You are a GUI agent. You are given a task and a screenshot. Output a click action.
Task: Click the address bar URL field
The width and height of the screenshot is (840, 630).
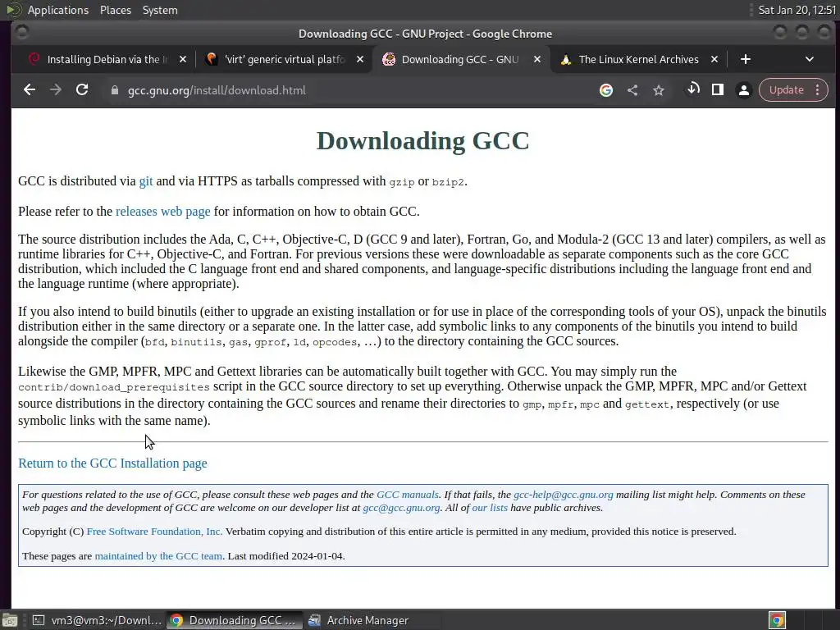click(348, 90)
